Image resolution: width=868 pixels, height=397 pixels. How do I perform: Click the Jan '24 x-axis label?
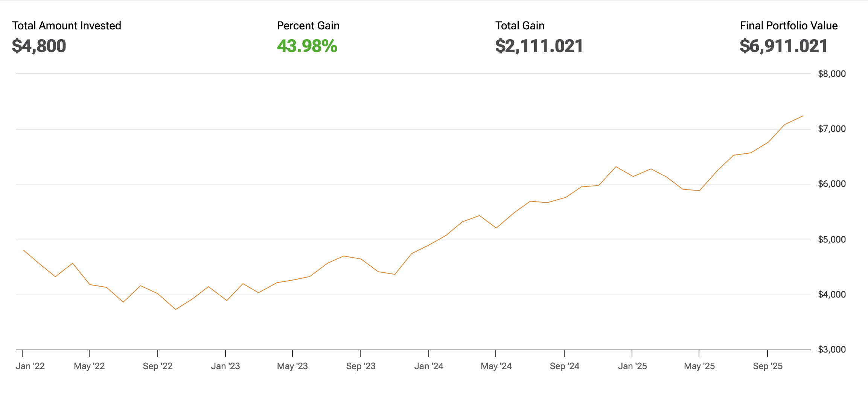429,366
